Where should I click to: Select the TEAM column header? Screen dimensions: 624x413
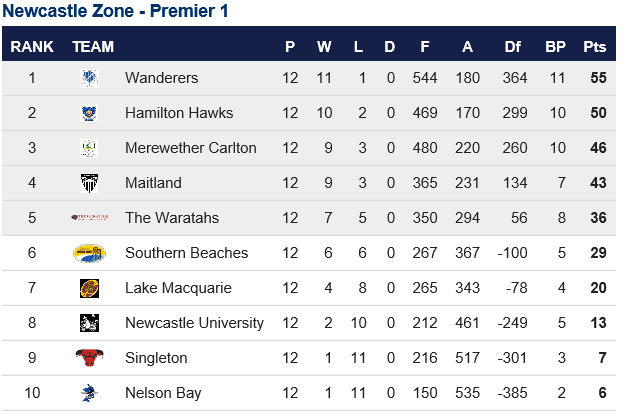93,47
